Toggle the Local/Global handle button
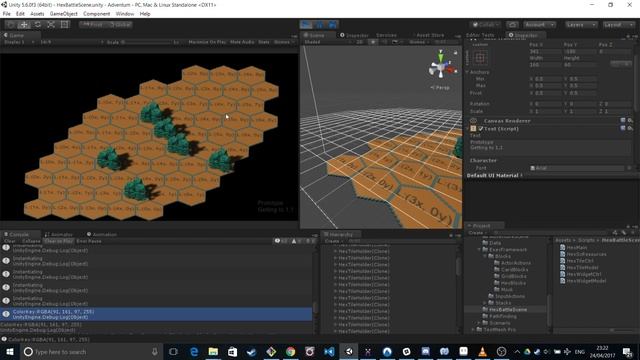640x360 pixels. pyautogui.click(x=120, y=24)
